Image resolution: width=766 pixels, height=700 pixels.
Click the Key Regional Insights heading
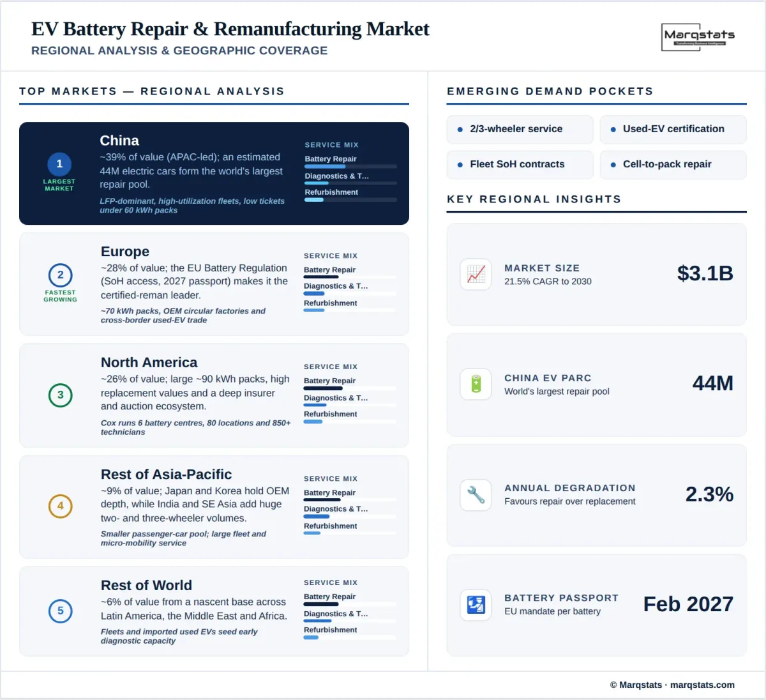pyautogui.click(x=534, y=199)
